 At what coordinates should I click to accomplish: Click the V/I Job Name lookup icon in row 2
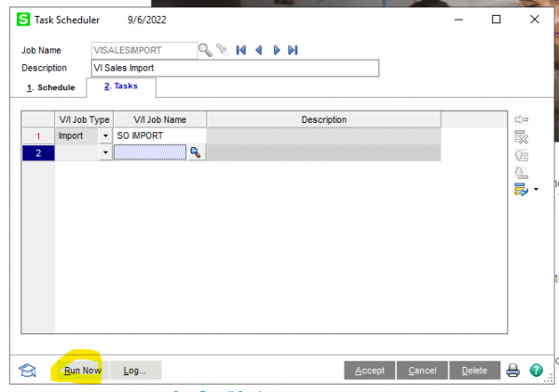pyautogui.click(x=196, y=153)
